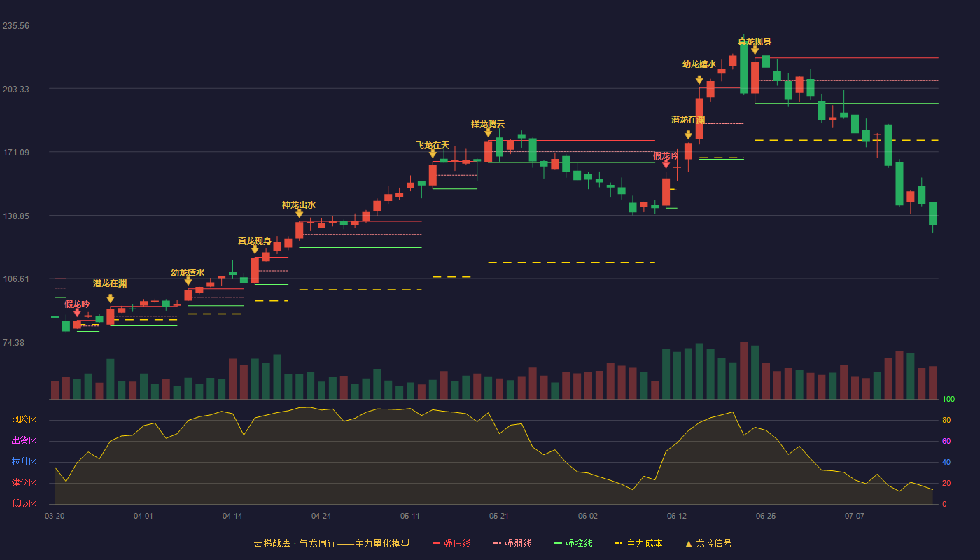
Task: Click the first 潜龙在渊 signal arrow in early April
Action: (x=111, y=299)
